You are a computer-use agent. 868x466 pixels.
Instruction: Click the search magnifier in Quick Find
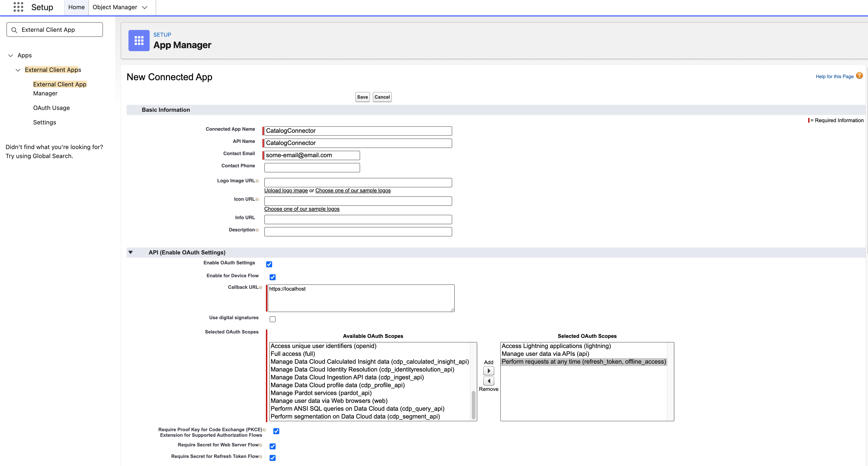pos(14,30)
